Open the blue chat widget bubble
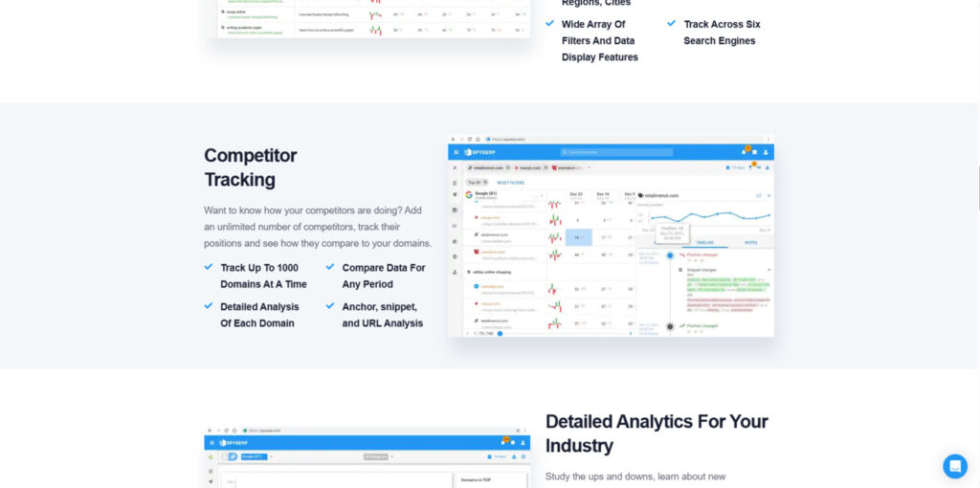 954,466
